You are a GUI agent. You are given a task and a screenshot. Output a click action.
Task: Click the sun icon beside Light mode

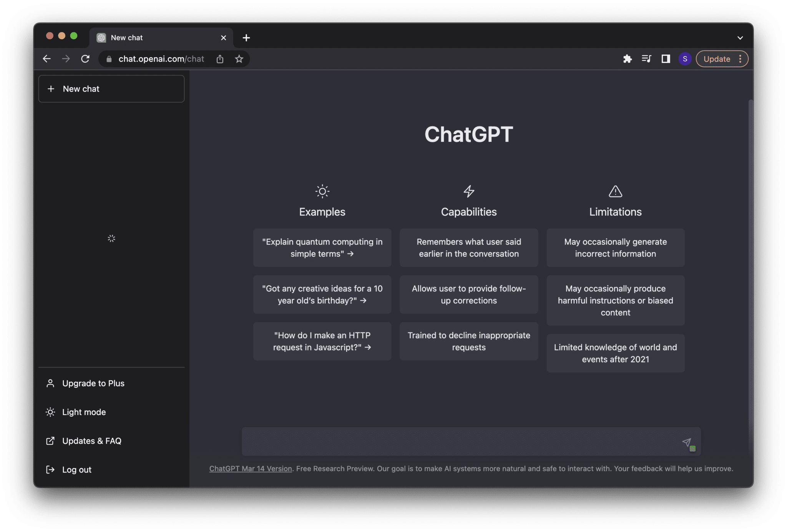pyautogui.click(x=50, y=412)
